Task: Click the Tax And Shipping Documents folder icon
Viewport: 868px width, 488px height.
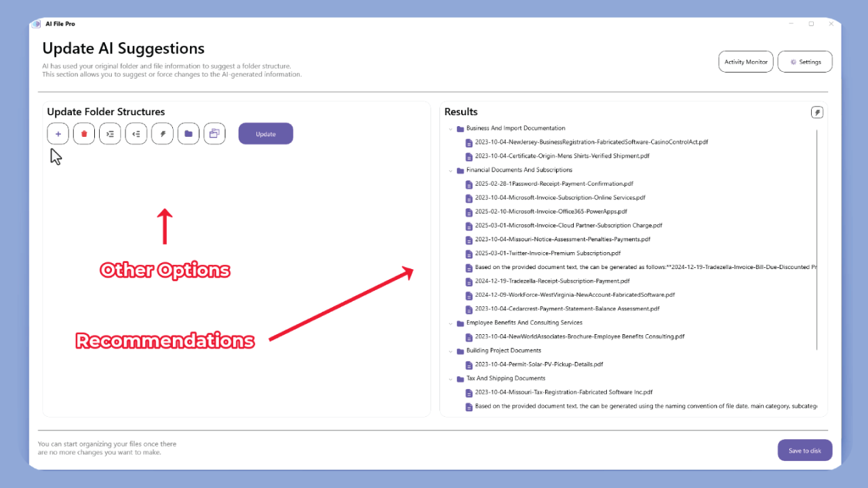Action: tap(460, 379)
